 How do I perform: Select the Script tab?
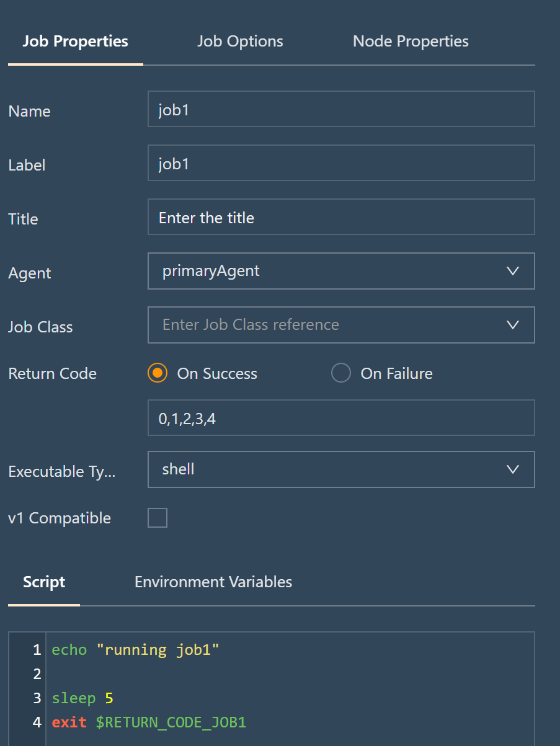(x=44, y=582)
